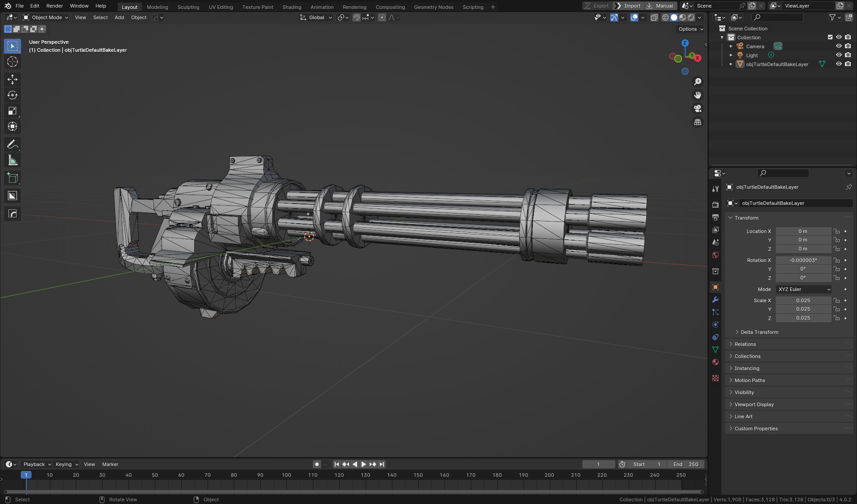857x504 pixels.
Task: Choose the Add Cube tool
Action: pyautogui.click(x=12, y=178)
